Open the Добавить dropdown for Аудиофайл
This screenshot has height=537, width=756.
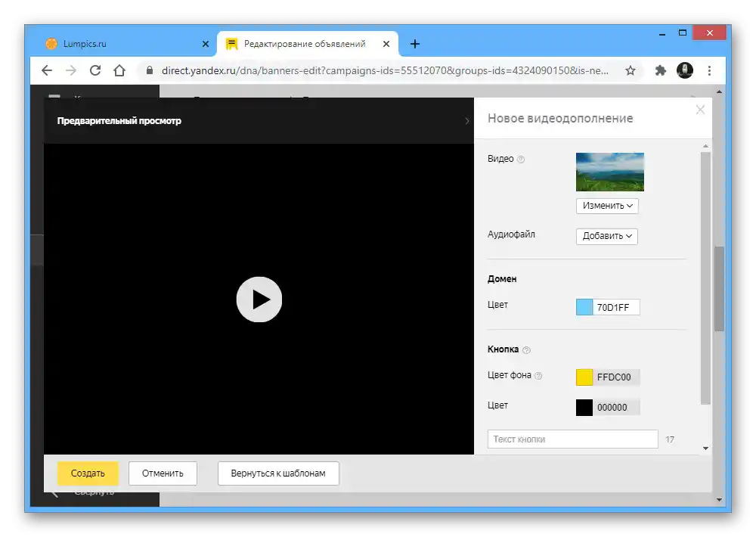pos(607,236)
